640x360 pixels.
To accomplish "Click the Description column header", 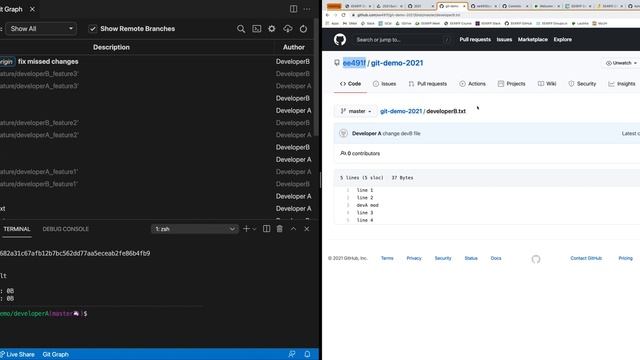I will pos(111,47).
